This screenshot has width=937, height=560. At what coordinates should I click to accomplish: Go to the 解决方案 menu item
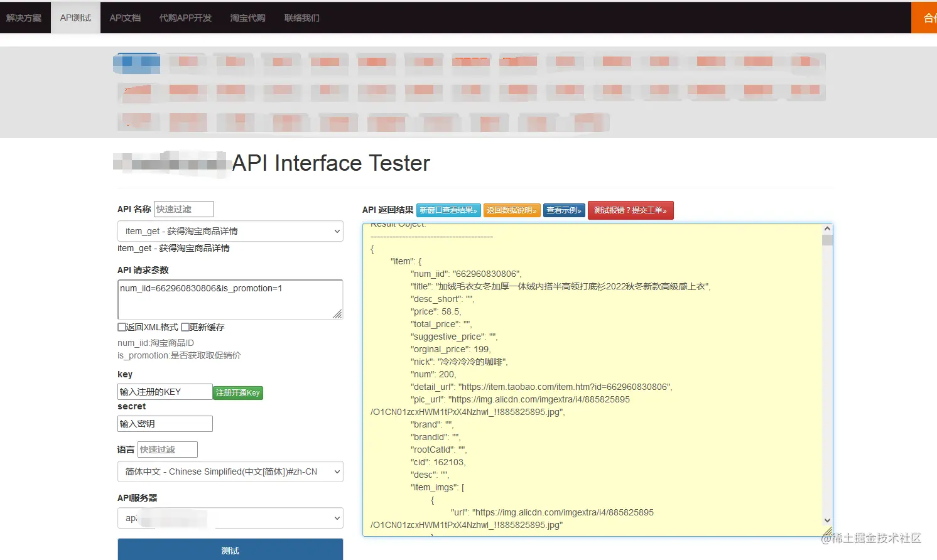[x=24, y=18]
